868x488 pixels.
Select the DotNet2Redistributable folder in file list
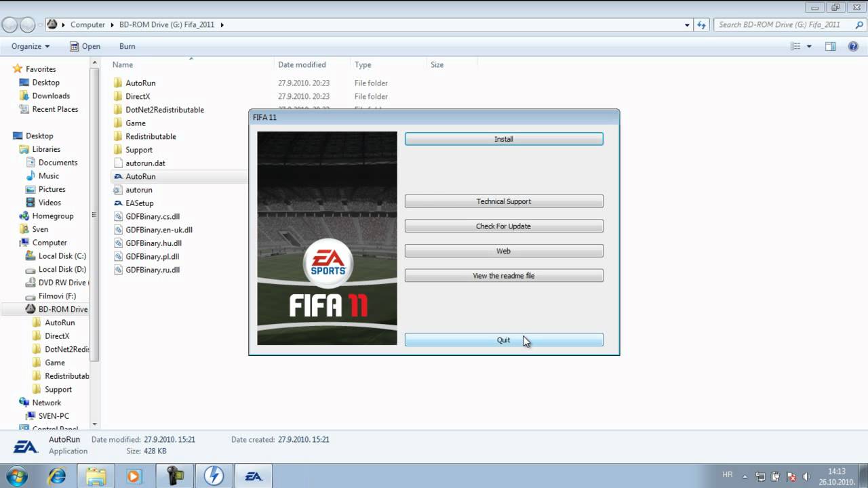[x=164, y=110]
